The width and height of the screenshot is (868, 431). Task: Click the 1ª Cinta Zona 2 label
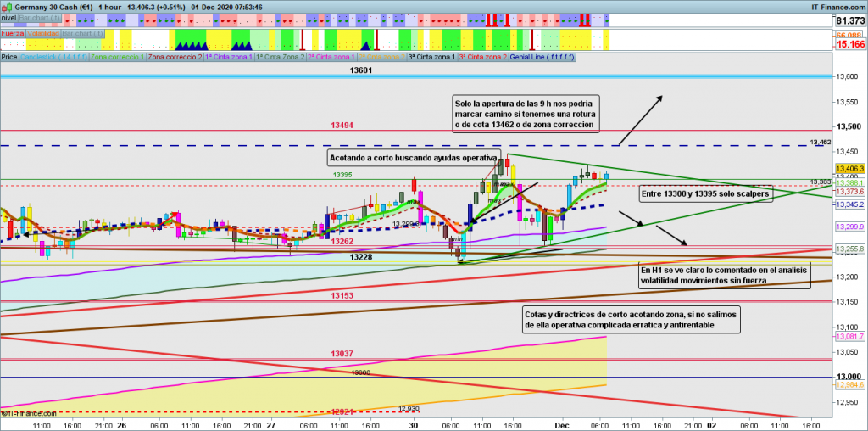point(280,57)
